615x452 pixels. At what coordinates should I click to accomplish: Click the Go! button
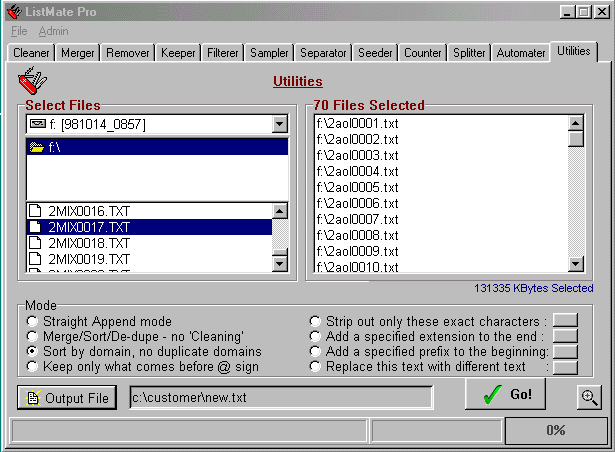coord(505,394)
